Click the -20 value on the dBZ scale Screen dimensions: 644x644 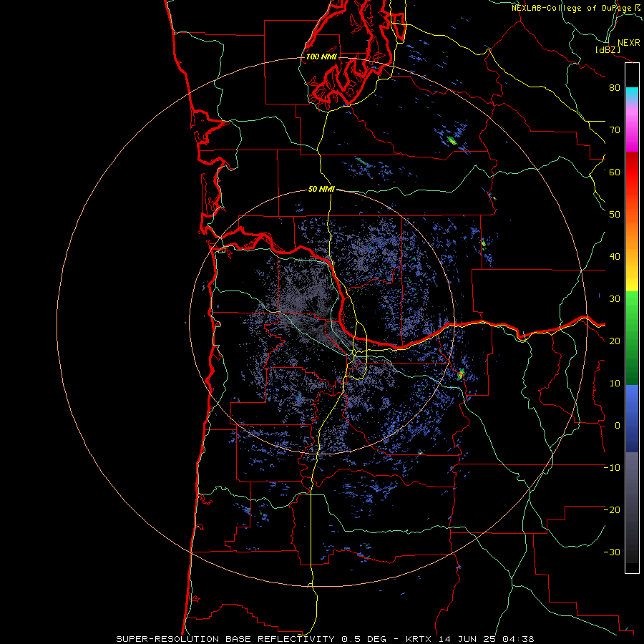click(x=612, y=510)
